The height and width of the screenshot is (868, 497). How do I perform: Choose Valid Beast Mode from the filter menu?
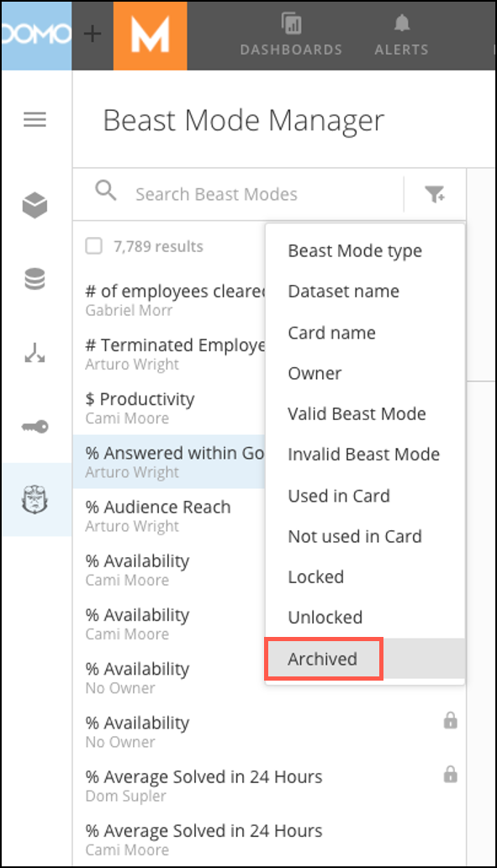click(357, 413)
